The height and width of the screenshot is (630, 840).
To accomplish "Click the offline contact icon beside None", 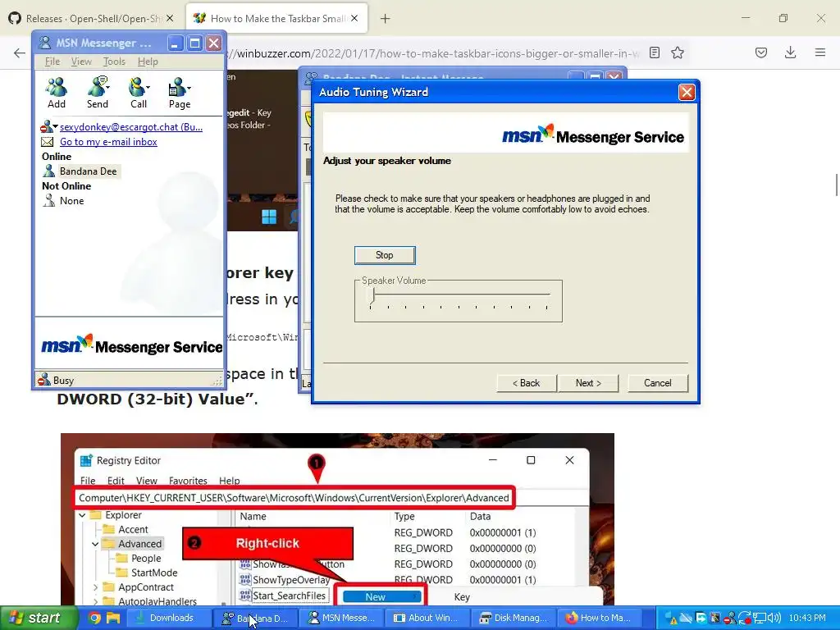I will 48,200.
